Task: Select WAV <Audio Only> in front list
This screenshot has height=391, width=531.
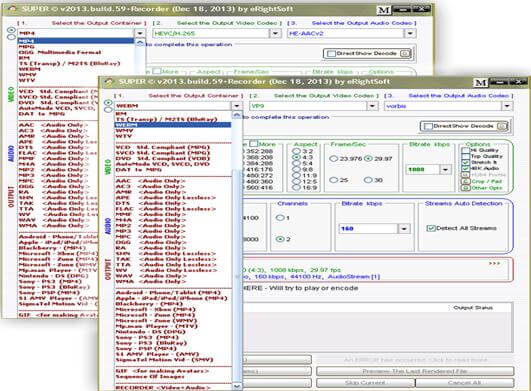Action: 173,276
